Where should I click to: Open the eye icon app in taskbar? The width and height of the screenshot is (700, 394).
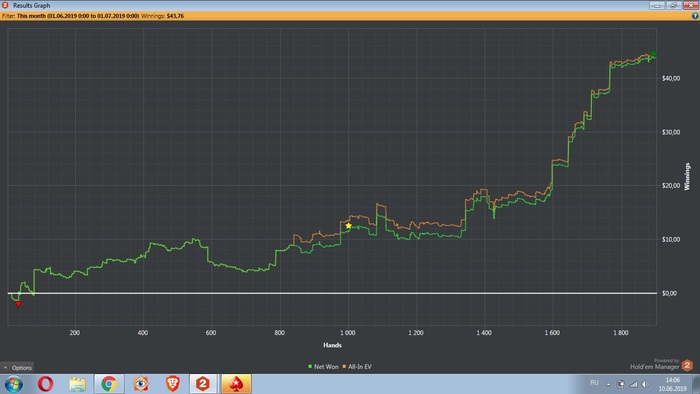pos(141,384)
